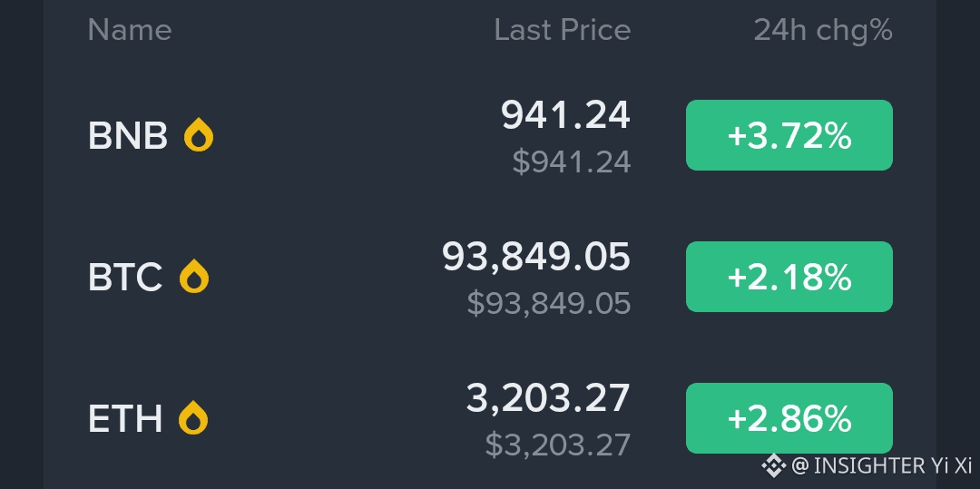
Task: Sort by the Last Price column header
Action: (x=562, y=30)
